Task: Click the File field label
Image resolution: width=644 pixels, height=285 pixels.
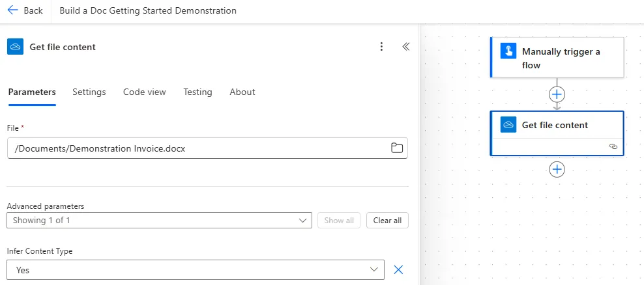Action: [13, 128]
